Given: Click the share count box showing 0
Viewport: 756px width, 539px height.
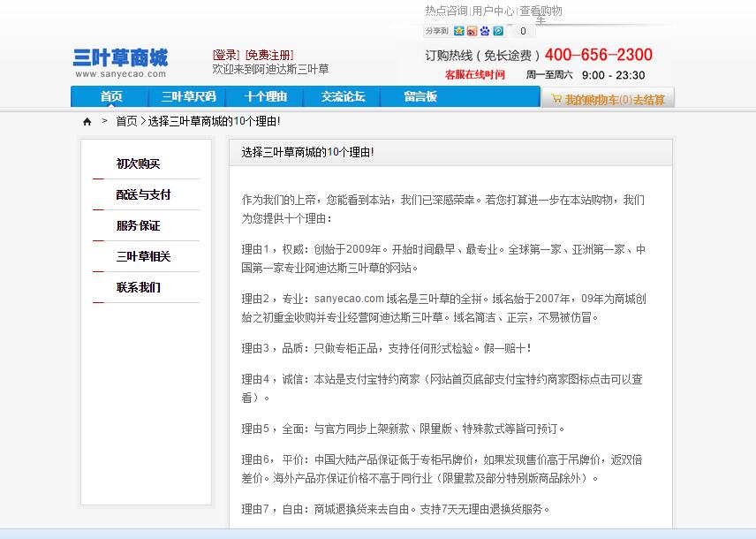Looking at the screenshot, I should (523, 31).
